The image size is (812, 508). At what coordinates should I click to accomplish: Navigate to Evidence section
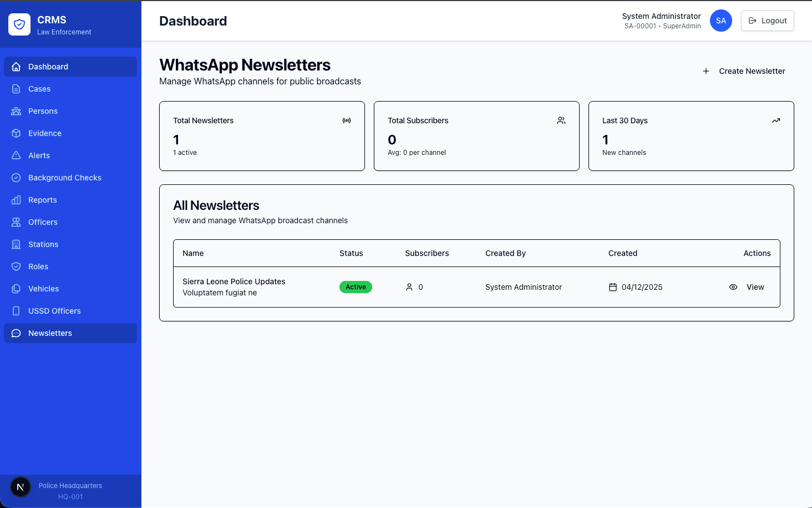pyautogui.click(x=70, y=133)
